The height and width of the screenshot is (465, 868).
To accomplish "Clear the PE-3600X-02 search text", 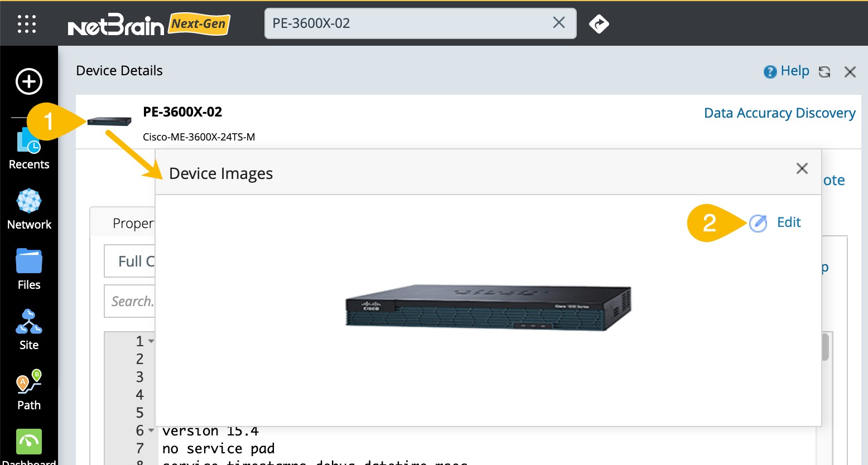I will [558, 23].
